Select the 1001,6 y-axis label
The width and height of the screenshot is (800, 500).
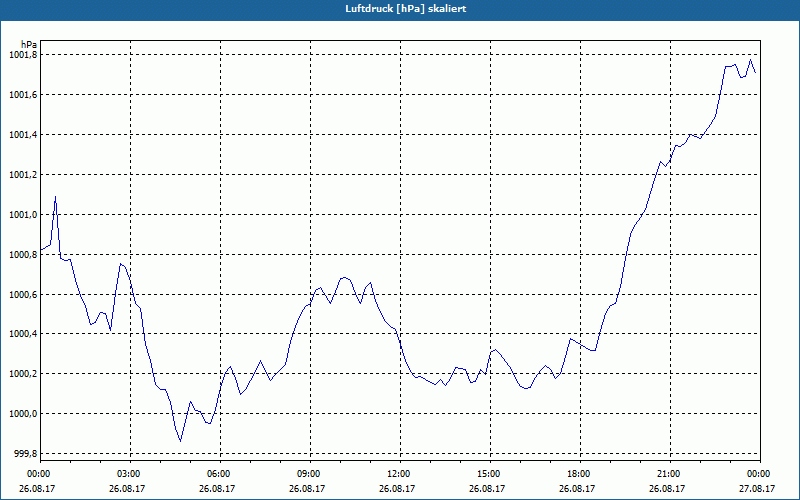click(x=23, y=95)
